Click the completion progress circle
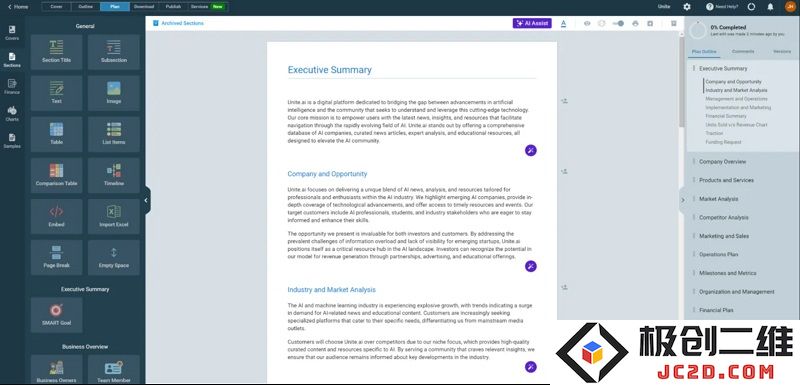This screenshot has width=800, height=385. coord(697,30)
